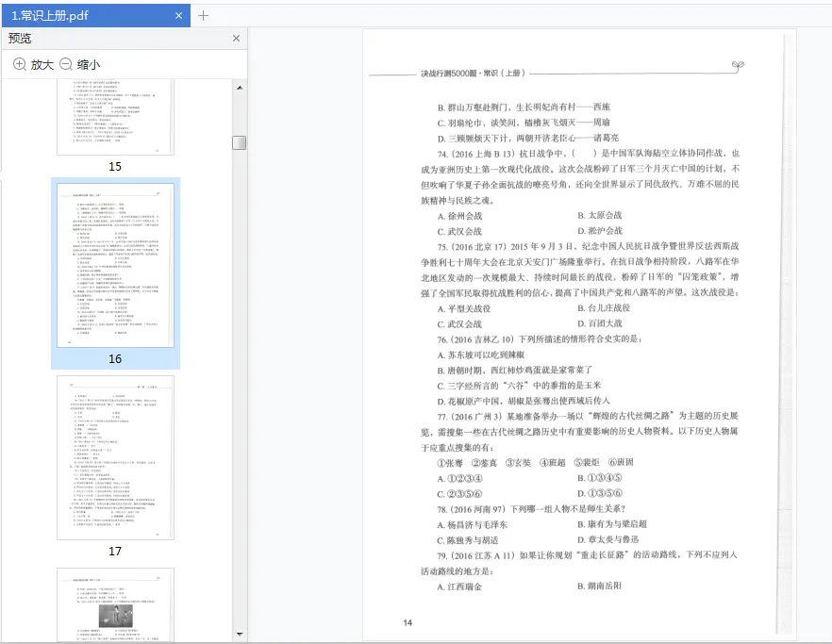Click option D. ①③⑤⑥ in question 77

click(x=600, y=493)
